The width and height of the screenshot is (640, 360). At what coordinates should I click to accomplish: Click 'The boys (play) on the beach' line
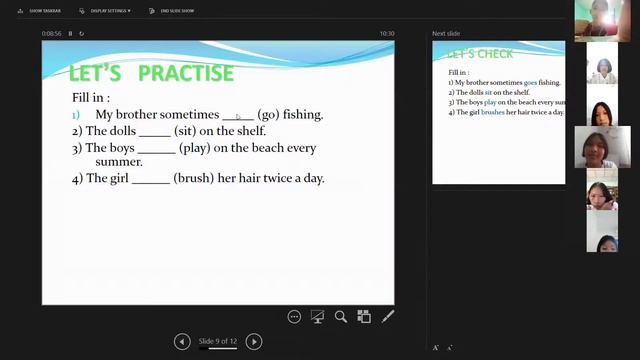click(x=194, y=154)
